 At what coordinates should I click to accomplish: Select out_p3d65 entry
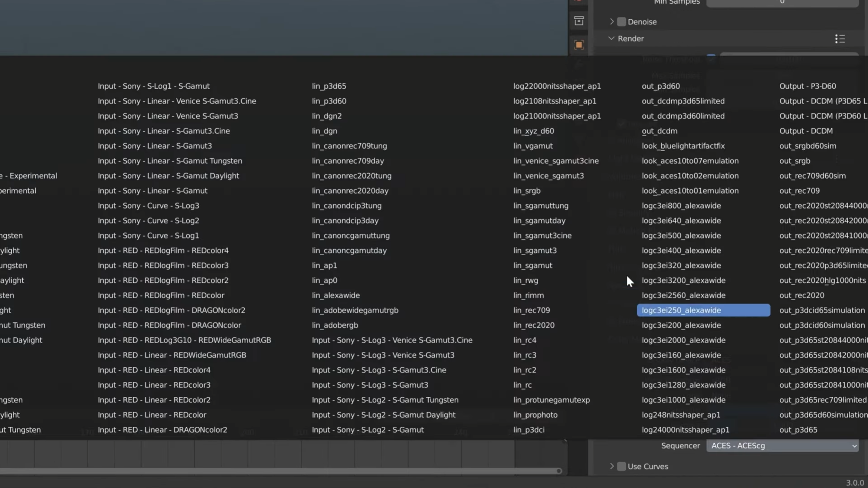coord(798,430)
